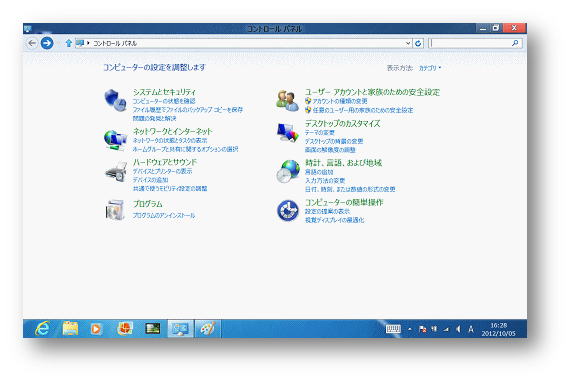Open the Paint taskbar icon
This screenshot has width=569, height=380.
[x=208, y=329]
